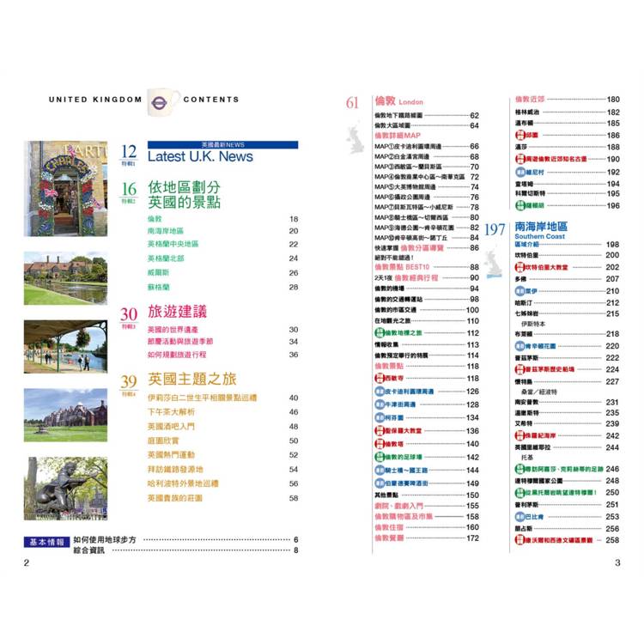Go to 哈利波特外景地巡禮 entry
This screenshot has height=644, width=644.
pyautogui.click(x=184, y=483)
